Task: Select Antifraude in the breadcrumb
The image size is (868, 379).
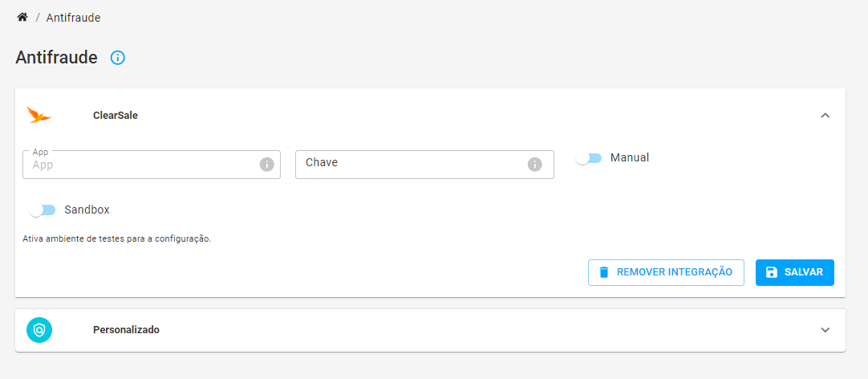Action: point(73,18)
